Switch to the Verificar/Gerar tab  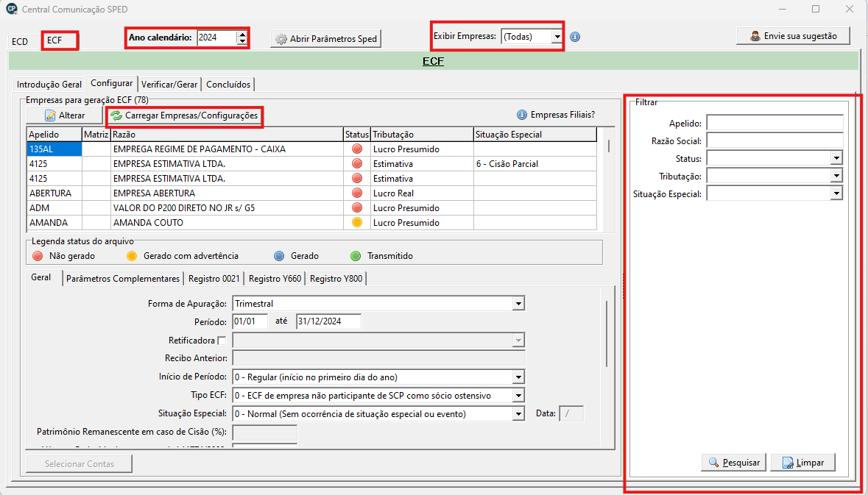coord(169,85)
